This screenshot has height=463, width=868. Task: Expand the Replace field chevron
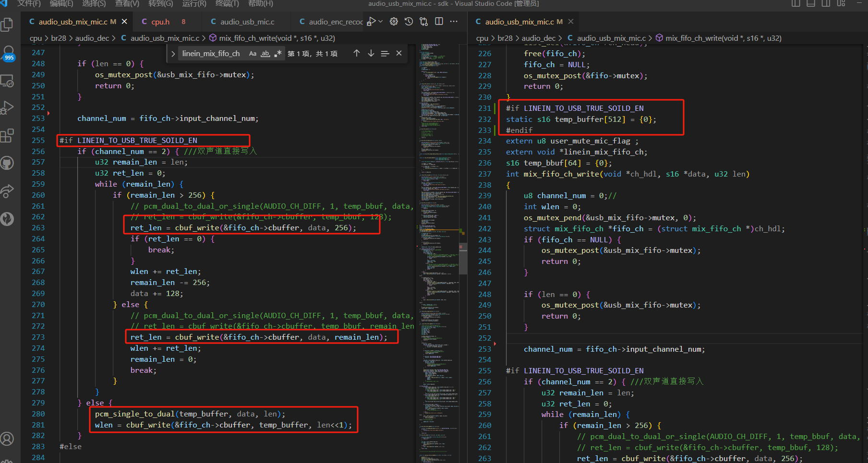173,54
